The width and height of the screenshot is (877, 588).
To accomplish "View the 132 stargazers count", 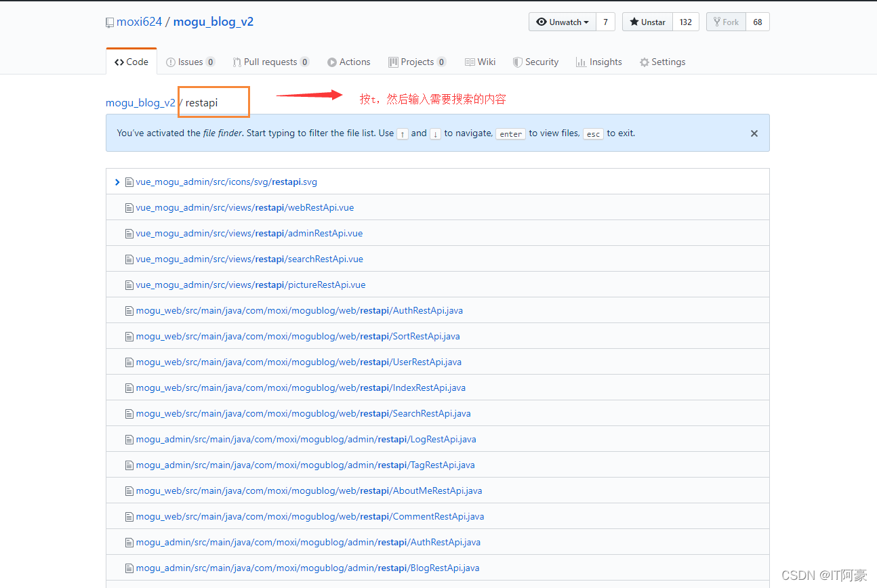I will tap(686, 22).
